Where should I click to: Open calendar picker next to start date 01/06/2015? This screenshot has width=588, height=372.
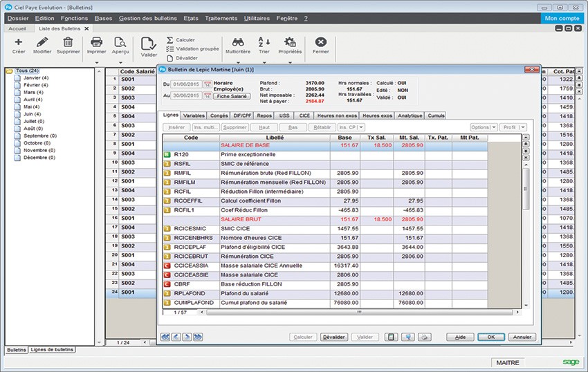(x=207, y=84)
